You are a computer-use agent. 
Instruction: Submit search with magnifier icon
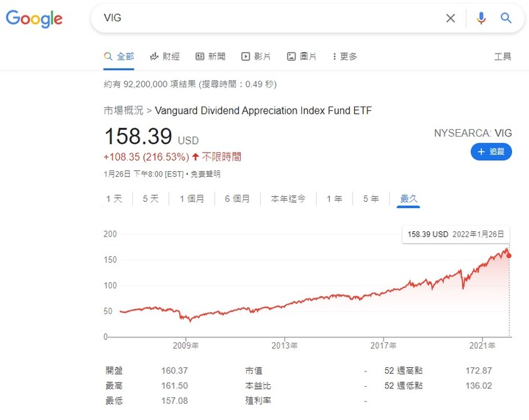point(505,18)
